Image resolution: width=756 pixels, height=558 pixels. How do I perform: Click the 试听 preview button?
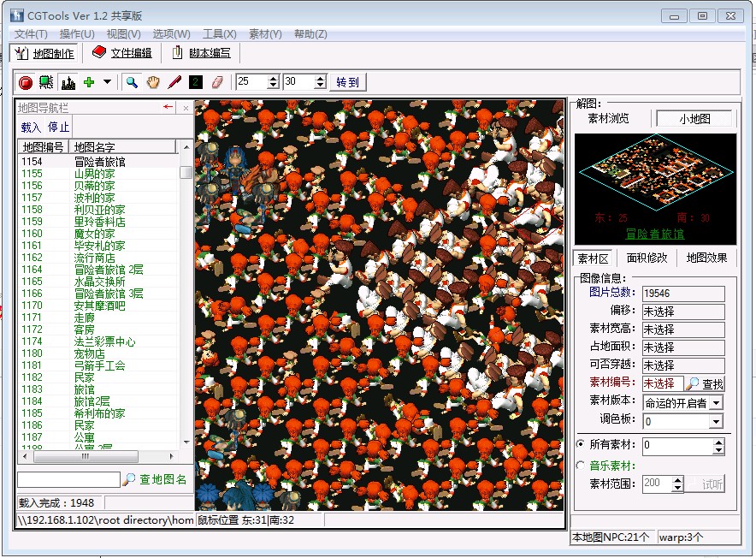pyautogui.click(x=705, y=484)
